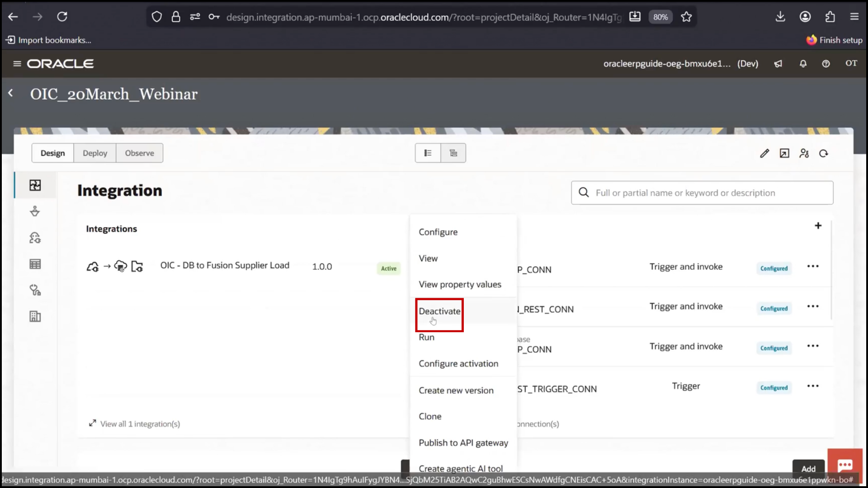Screen dimensions: 868x488
Task: Reset the 80% zoom level badge
Action: (x=660, y=17)
